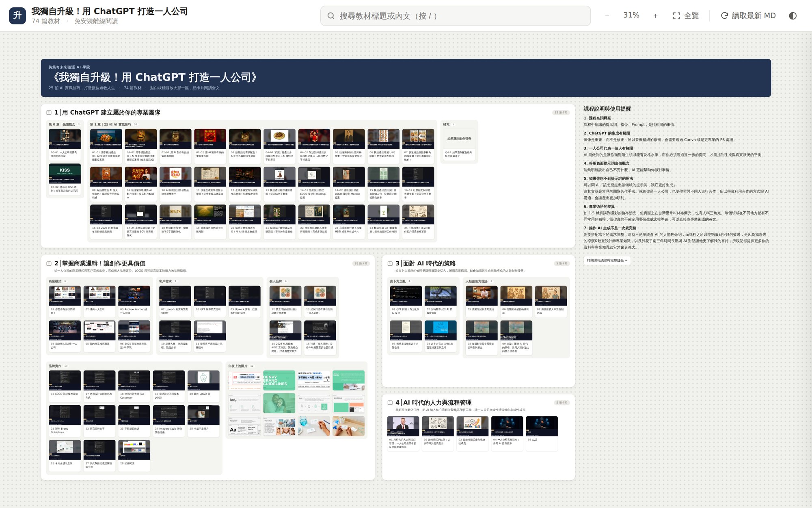Viewport: 812px width, 508px height.
Task: Toggle dark mode via the half-circle icon
Action: tap(793, 16)
